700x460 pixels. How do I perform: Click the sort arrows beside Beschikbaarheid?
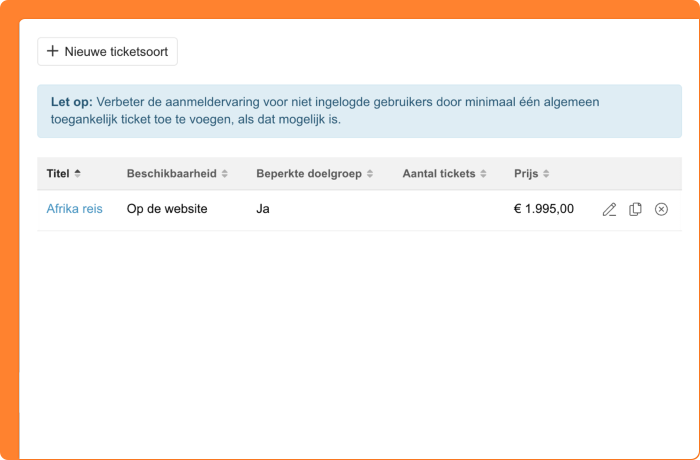pyautogui.click(x=225, y=174)
